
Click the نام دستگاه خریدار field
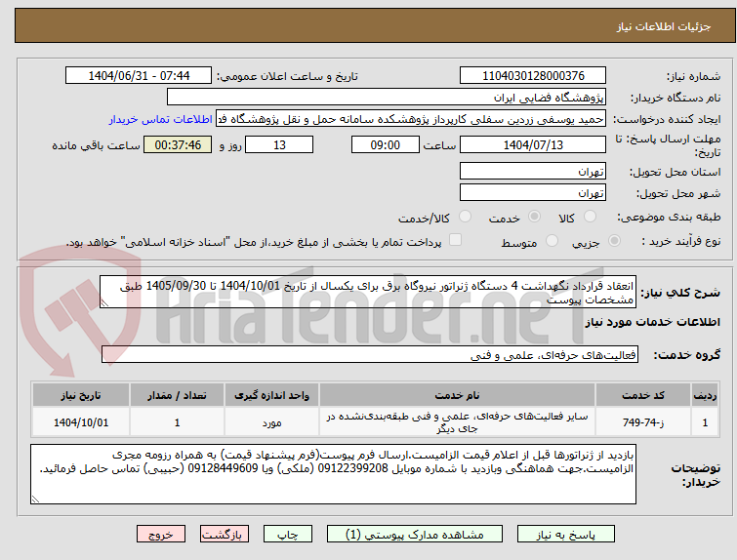point(387,98)
